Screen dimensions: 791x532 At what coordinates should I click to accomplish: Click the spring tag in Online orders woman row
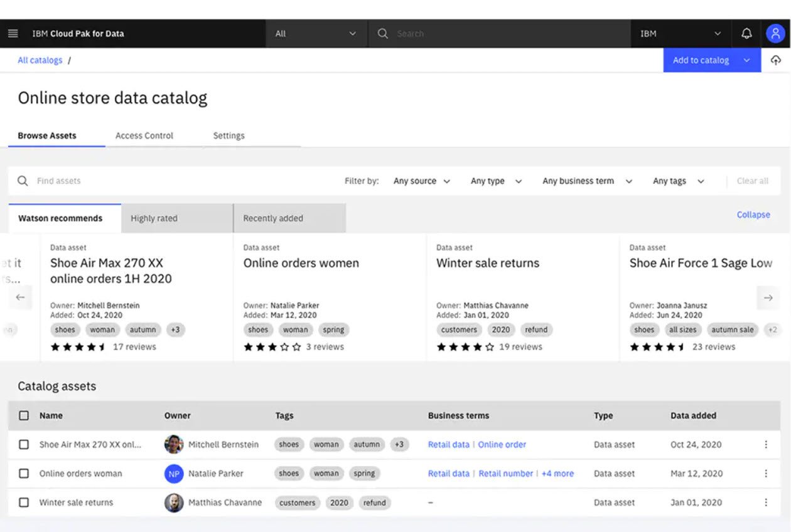pos(364,474)
